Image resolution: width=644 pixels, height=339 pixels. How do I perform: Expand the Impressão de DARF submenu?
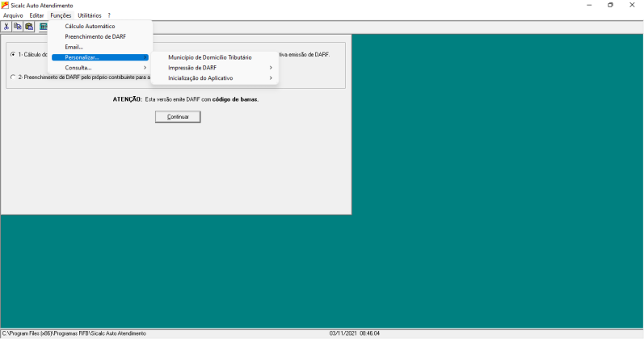click(215, 68)
